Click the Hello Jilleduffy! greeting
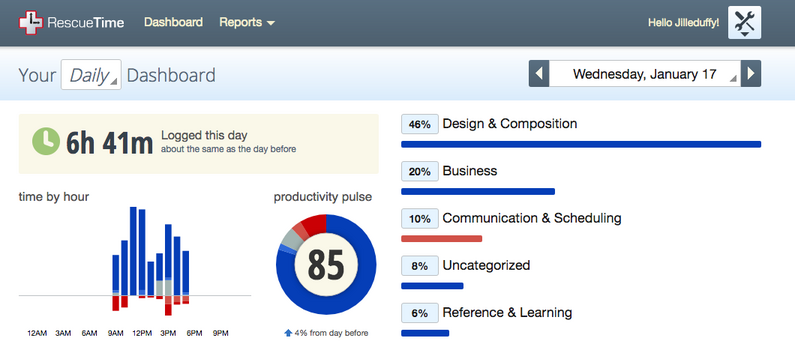This screenshot has height=362, width=795. point(683,23)
